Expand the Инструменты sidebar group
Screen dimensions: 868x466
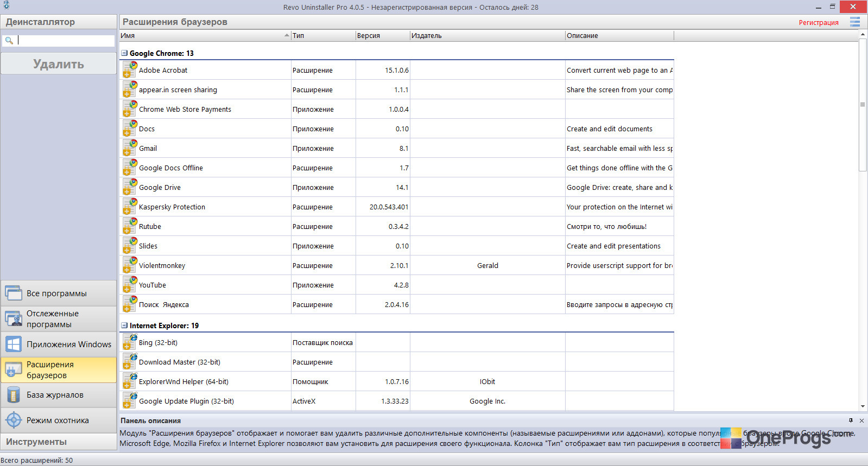tap(59, 442)
